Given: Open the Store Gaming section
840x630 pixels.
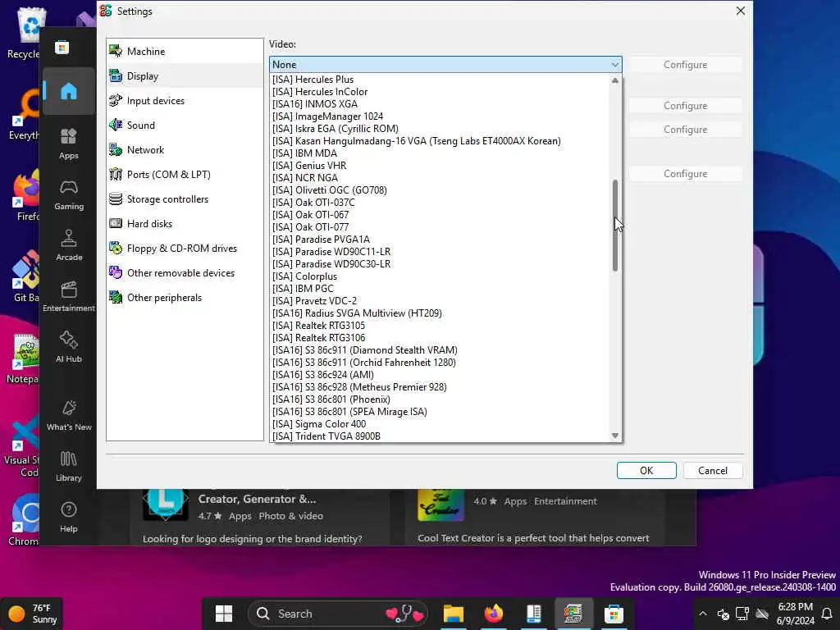Looking at the screenshot, I should 69,194.
